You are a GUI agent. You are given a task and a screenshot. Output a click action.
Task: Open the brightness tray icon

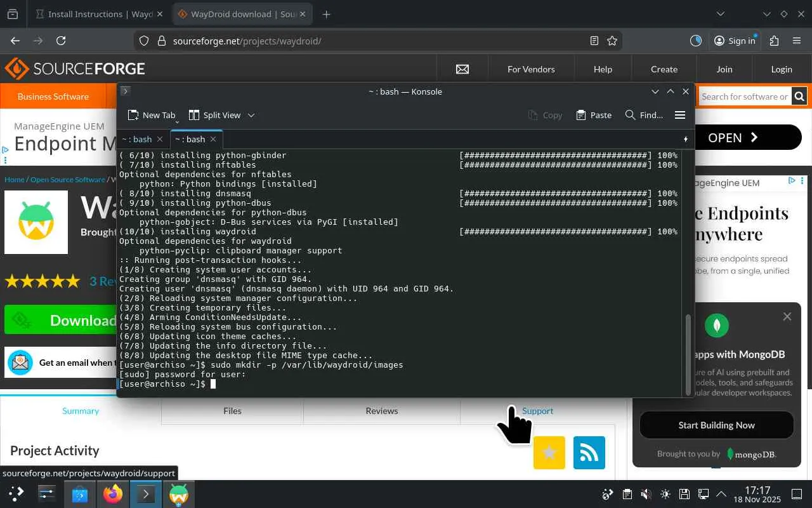coord(665,494)
